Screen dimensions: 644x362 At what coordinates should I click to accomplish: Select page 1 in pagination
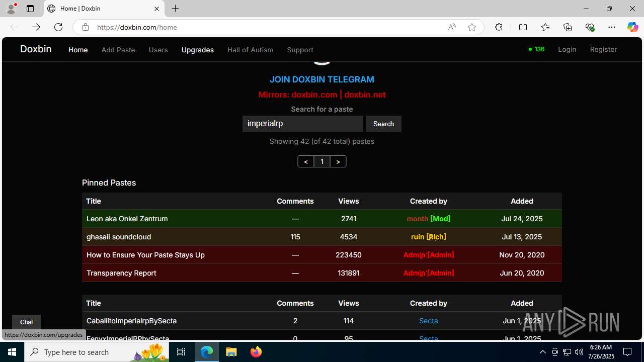coord(322,161)
